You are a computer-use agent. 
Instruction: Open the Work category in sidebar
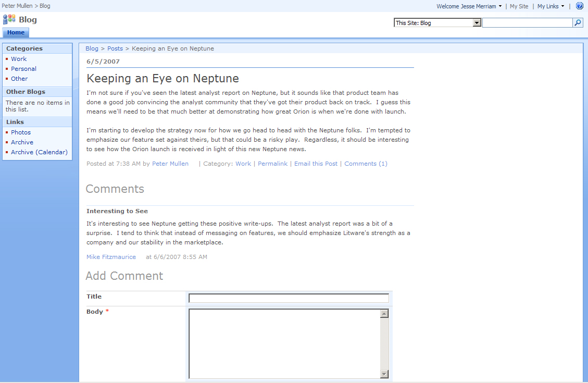(x=19, y=59)
